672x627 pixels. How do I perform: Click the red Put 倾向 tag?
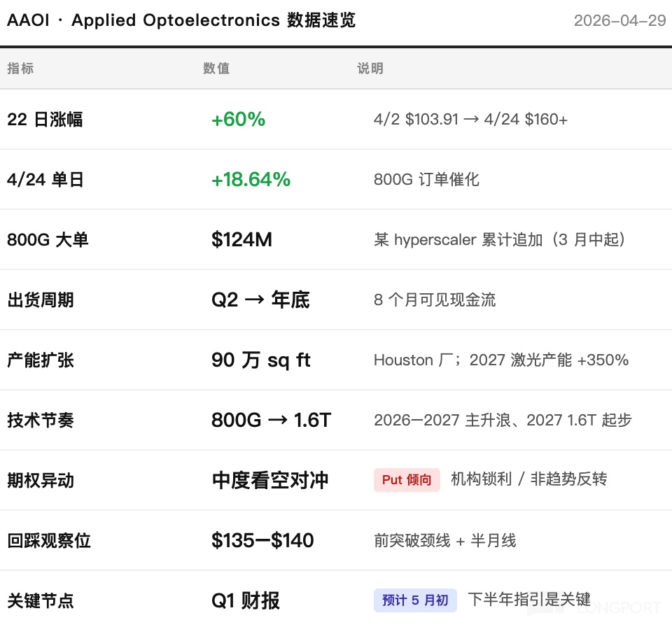coord(407,480)
